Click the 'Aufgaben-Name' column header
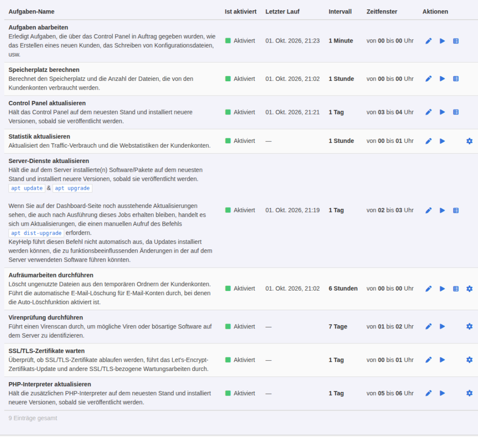 [x=31, y=12]
